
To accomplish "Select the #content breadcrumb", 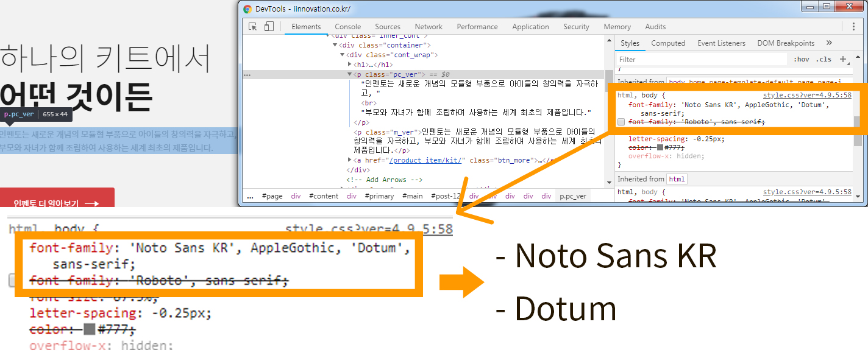I will pos(324,196).
